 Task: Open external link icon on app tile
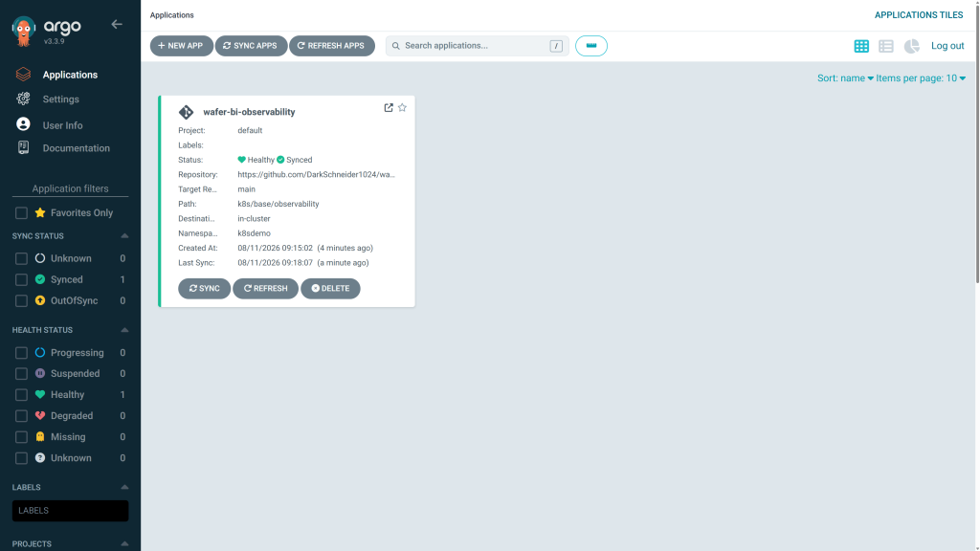pyautogui.click(x=389, y=107)
